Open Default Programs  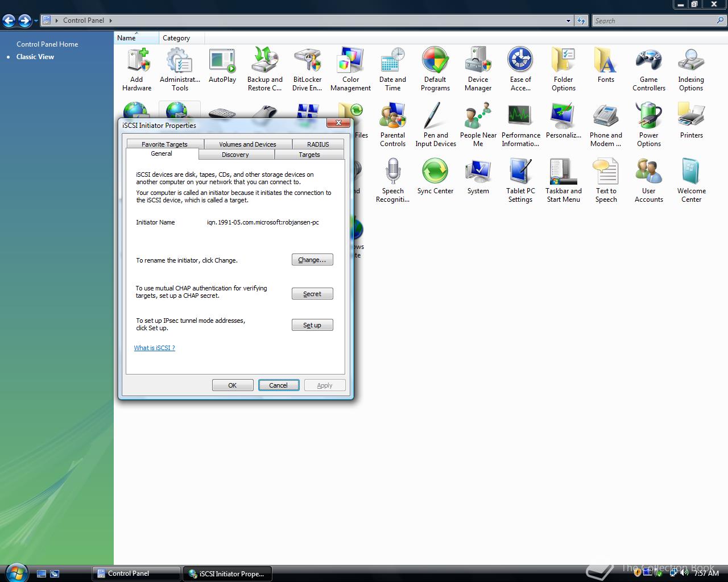[x=436, y=69]
